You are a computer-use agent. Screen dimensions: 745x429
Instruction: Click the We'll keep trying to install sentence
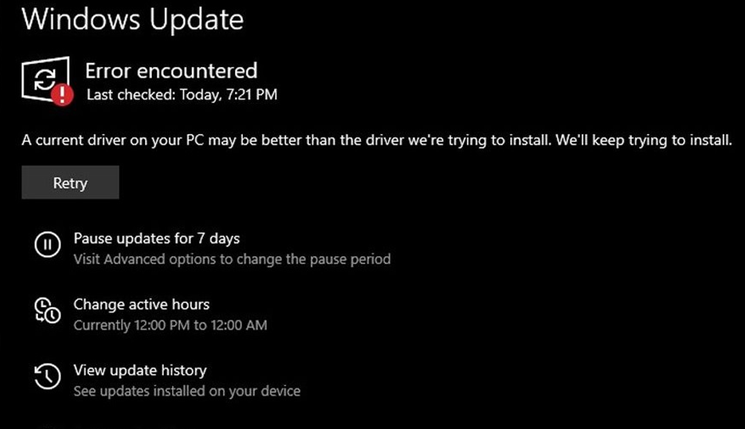[644, 141]
